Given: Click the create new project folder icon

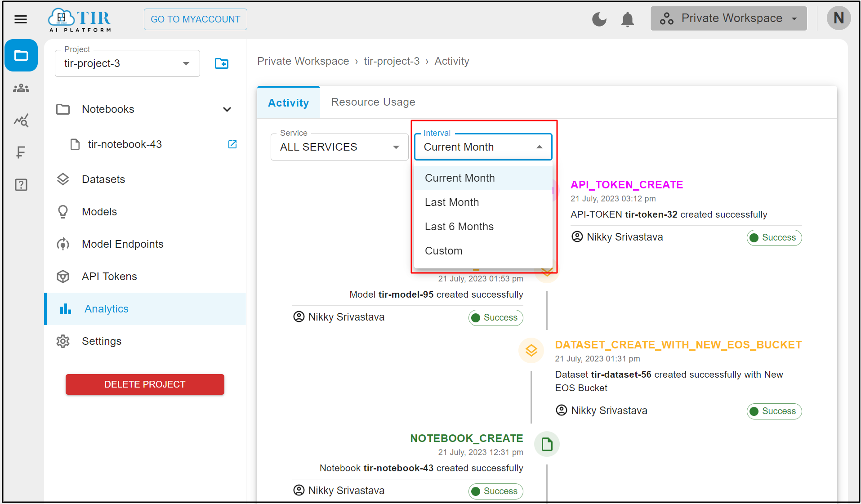Looking at the screenshot, I should tap(222, 63).
